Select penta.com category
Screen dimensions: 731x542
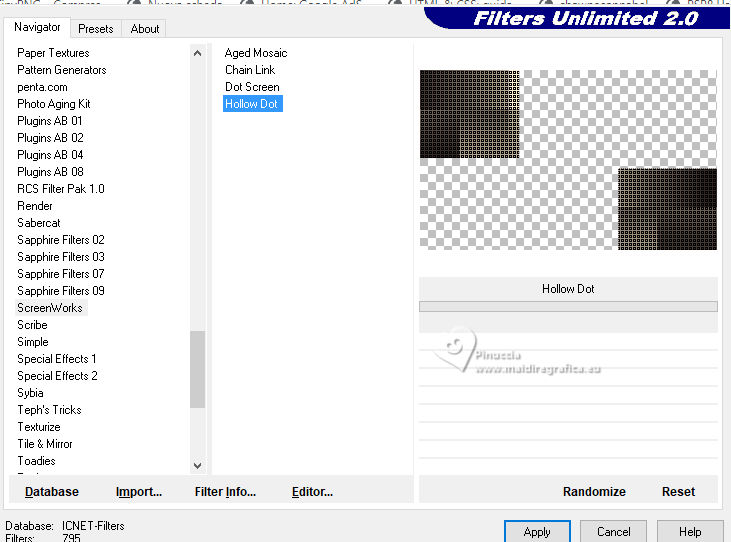42,87
